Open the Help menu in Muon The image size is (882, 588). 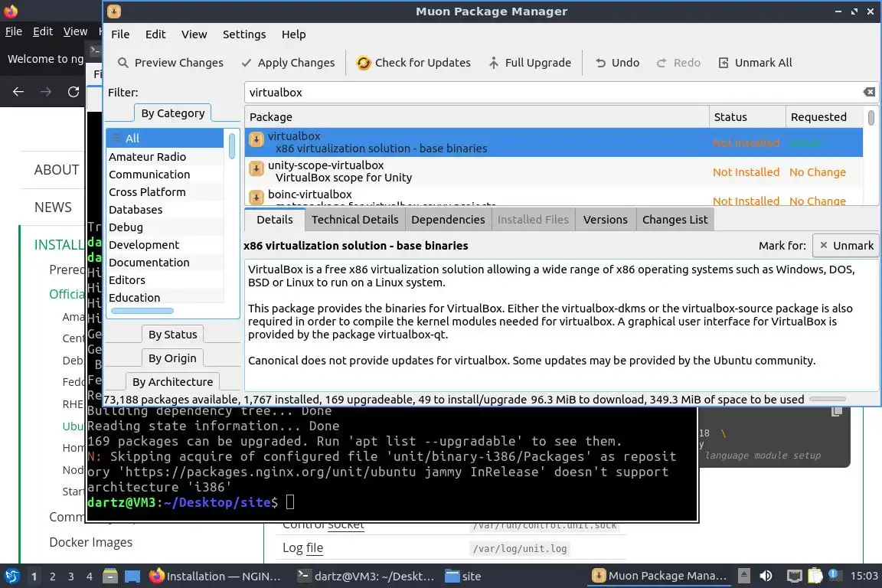tap(294, 34)
